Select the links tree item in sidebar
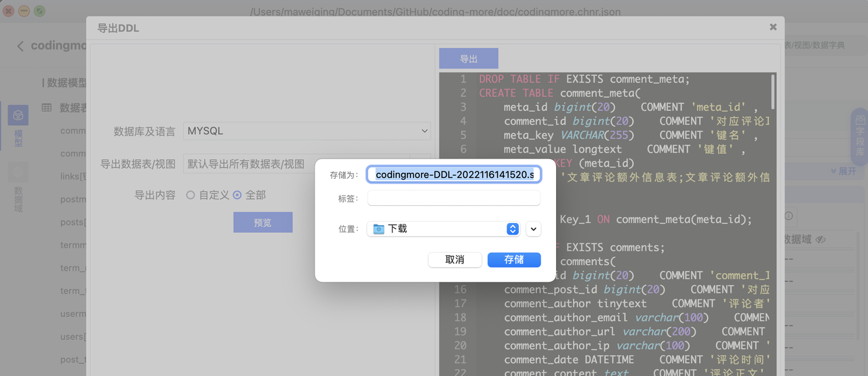 [x=73, y=176]
